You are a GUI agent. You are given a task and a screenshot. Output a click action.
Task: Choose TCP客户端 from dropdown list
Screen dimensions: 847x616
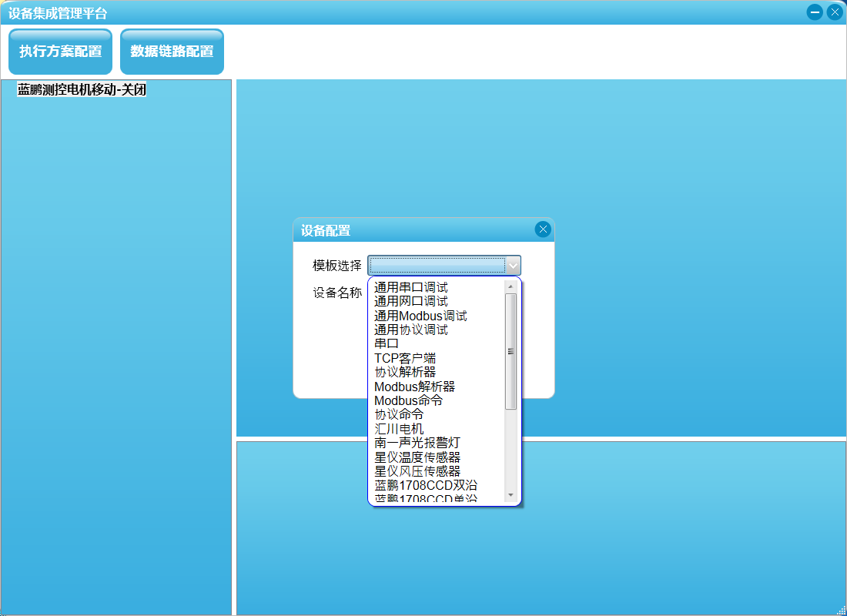405,358
